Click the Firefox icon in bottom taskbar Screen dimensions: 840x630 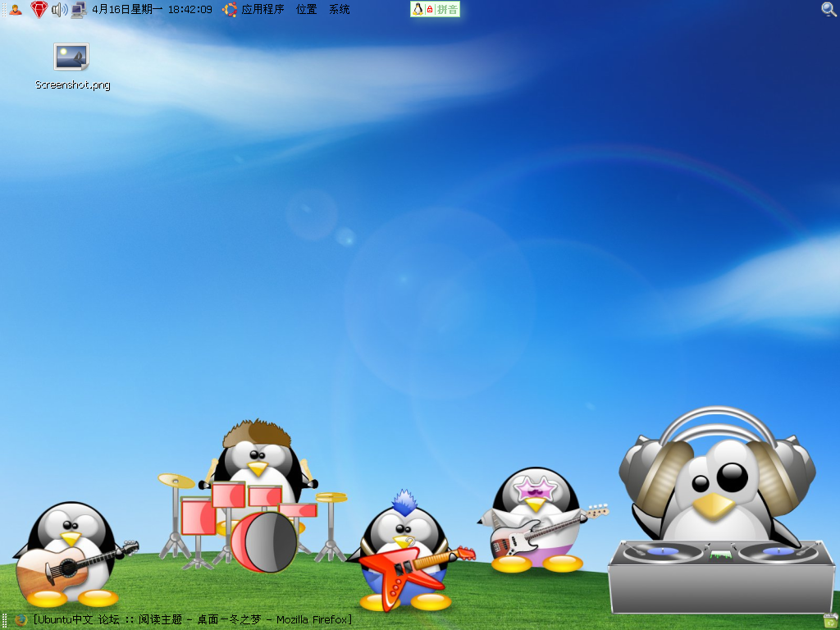21,620
